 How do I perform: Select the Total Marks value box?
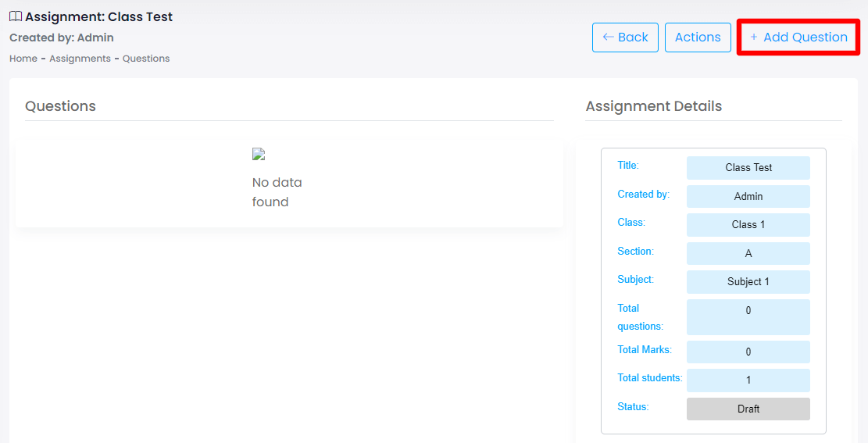[748, 352]
